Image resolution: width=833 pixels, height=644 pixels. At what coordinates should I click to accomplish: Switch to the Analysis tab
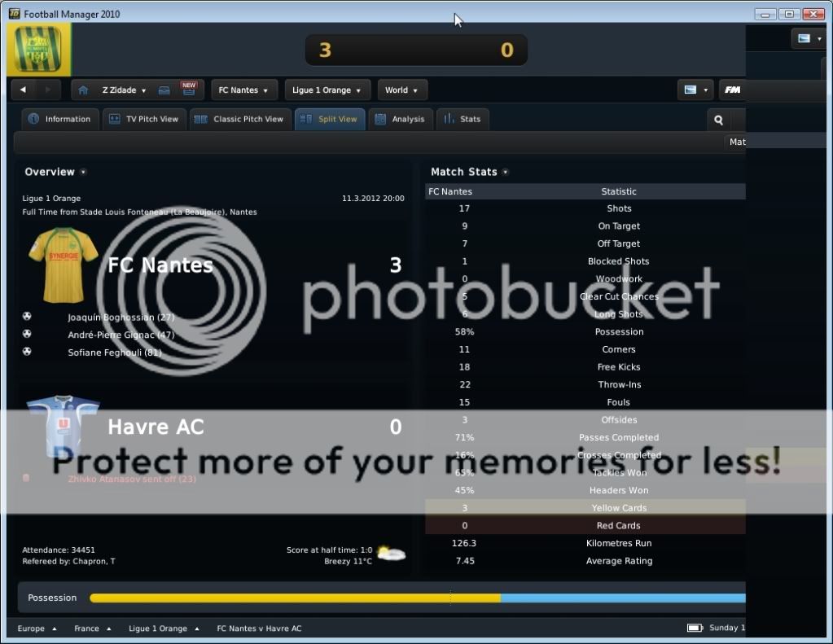click(400, 119)
